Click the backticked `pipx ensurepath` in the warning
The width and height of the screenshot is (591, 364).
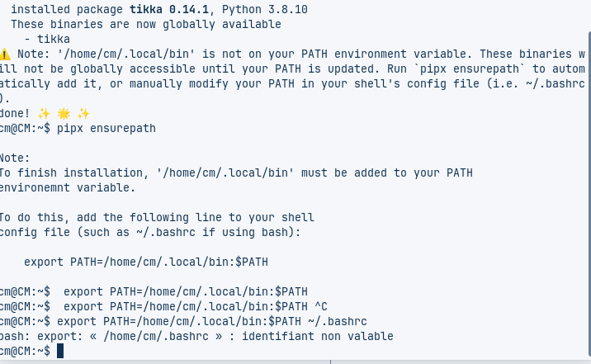470,69
